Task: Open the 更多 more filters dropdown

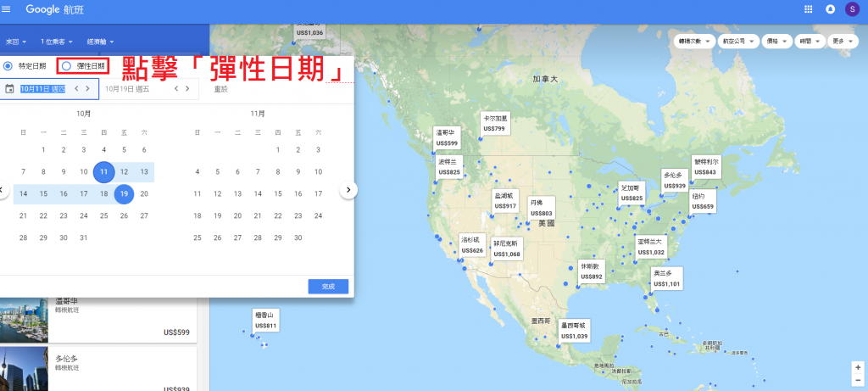Action: pyautogui.click(x=843, y=42)
